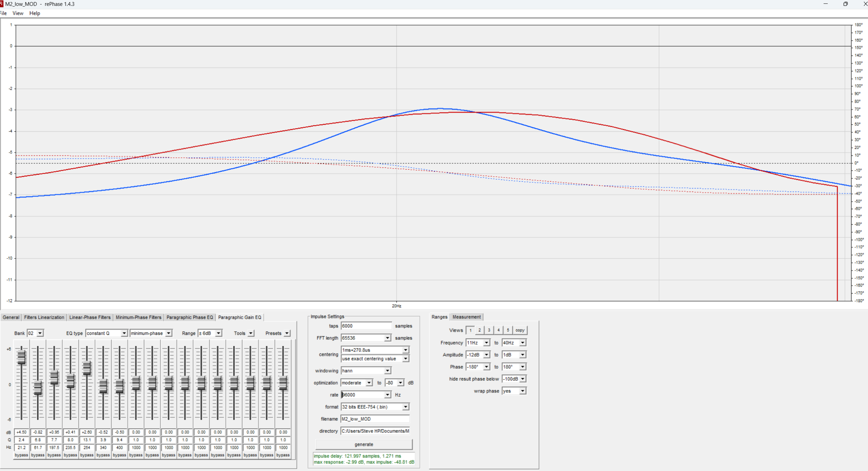
Task: Click the generate button
Action: click(x=364, y=444)
